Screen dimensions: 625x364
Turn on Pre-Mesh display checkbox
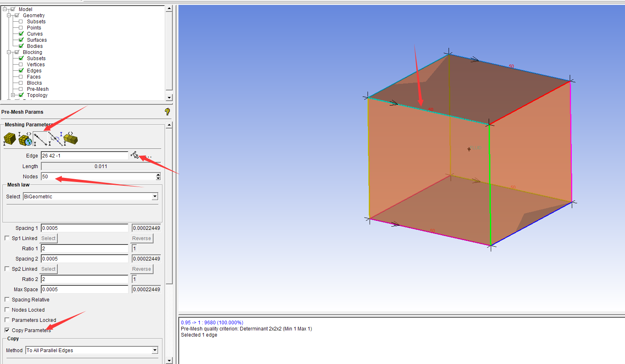[x=21, y=89]
